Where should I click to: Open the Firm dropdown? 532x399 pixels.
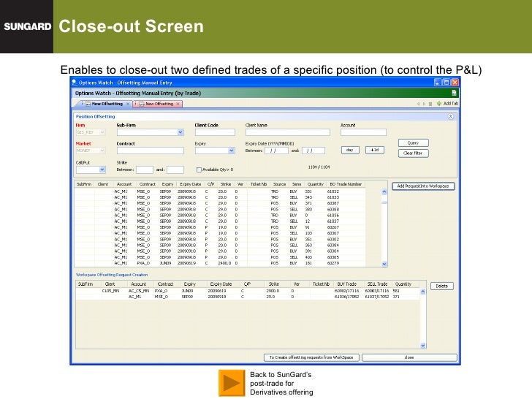pyautogui.click(x=102, y=132)
